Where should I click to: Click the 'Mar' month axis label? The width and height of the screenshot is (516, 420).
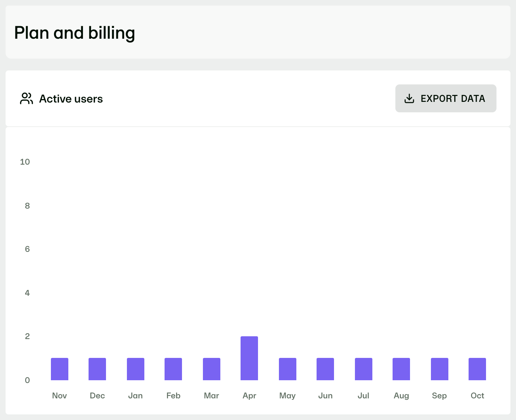pyautogui.click(x=211, y=396)
